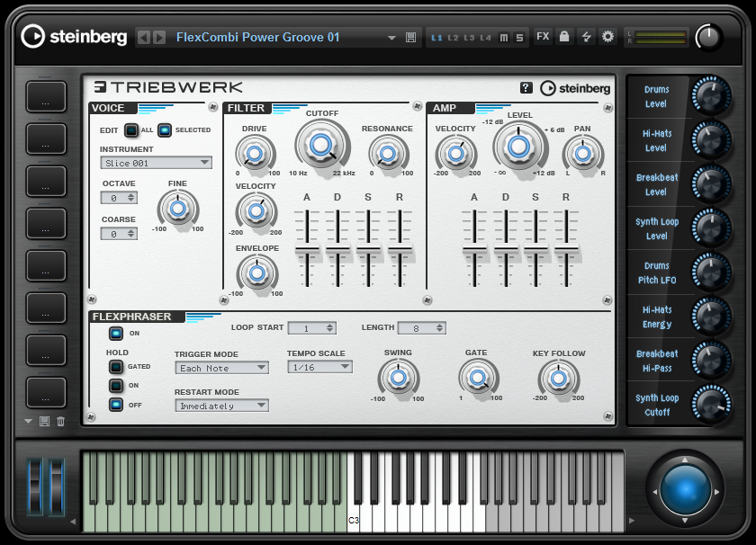Toggle the S solo button
756x545 pixels.
point(519,38)
